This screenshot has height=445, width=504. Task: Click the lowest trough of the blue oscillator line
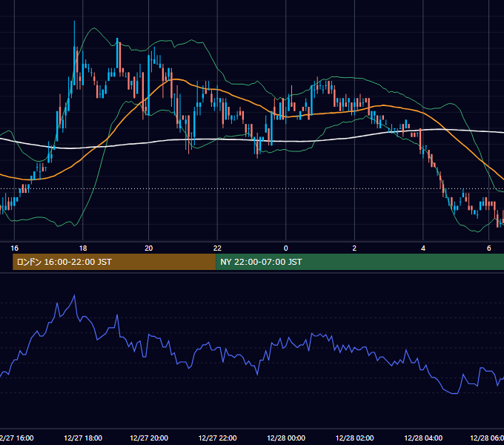[x=455, y=393]
